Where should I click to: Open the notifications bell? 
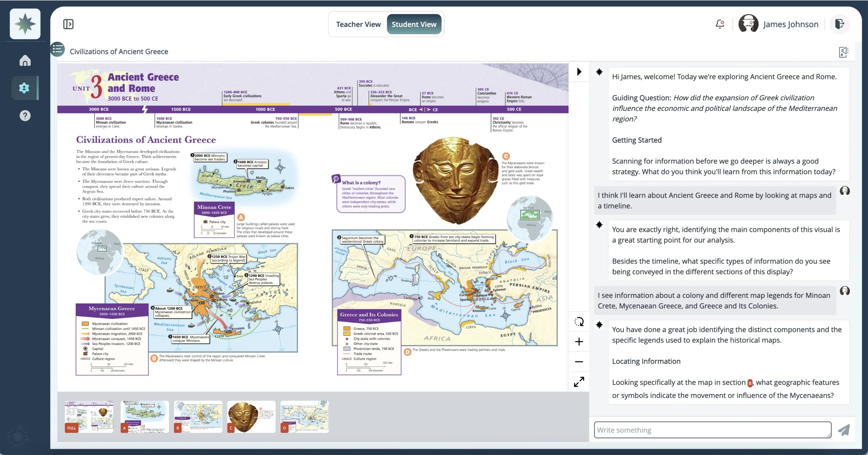720,24
